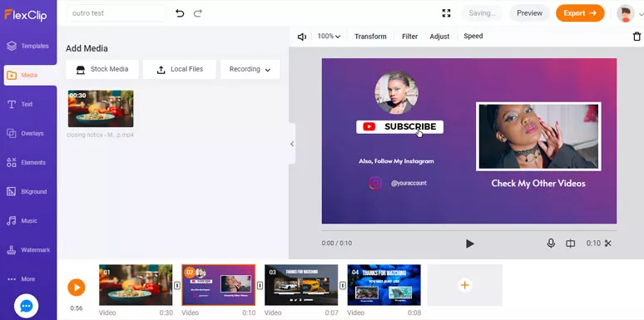Select 'Also, Follow My Instagram' canvas text
644x320 pixels.
pos(396,161)
